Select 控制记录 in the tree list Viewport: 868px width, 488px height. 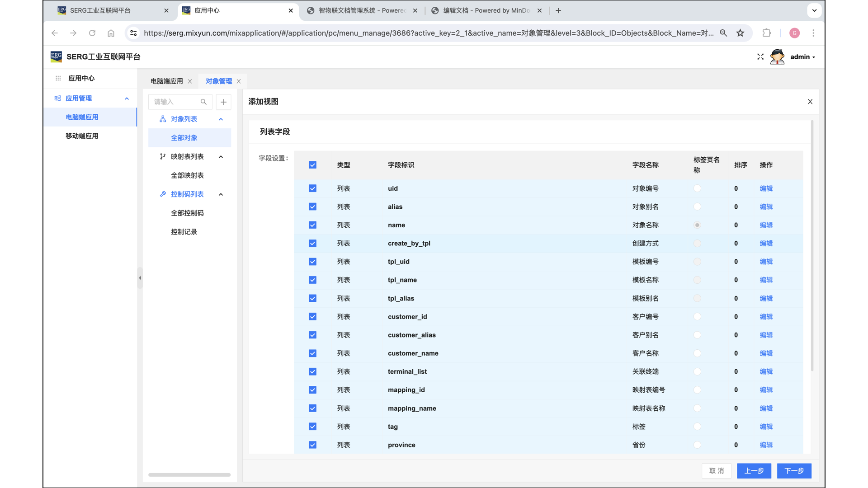tap(184, 232)
